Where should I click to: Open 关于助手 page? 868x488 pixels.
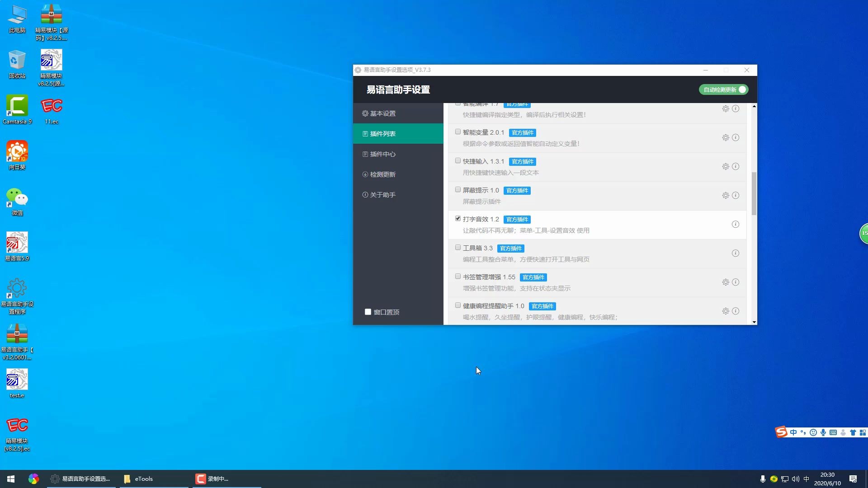[x=382, y=195]
